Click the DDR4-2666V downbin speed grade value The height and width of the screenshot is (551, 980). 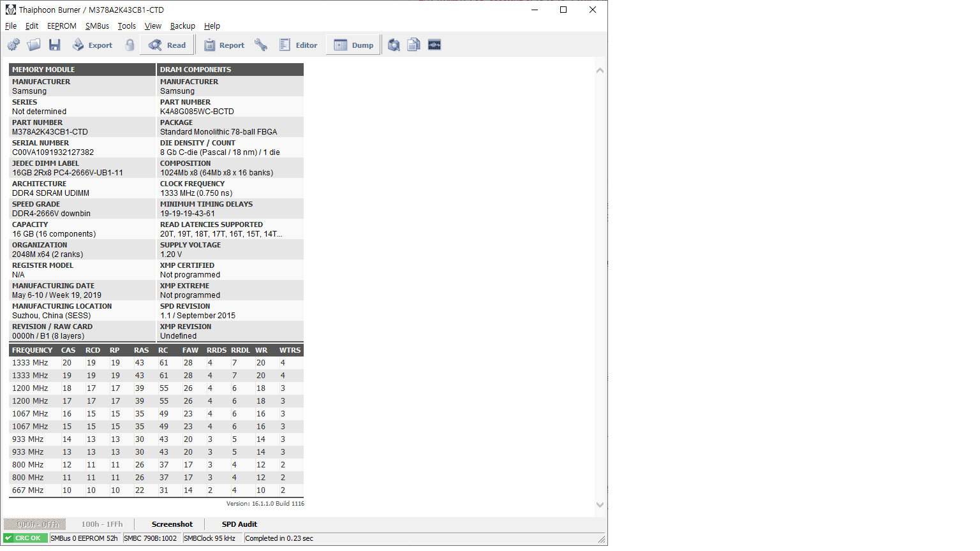coord(51,214)
